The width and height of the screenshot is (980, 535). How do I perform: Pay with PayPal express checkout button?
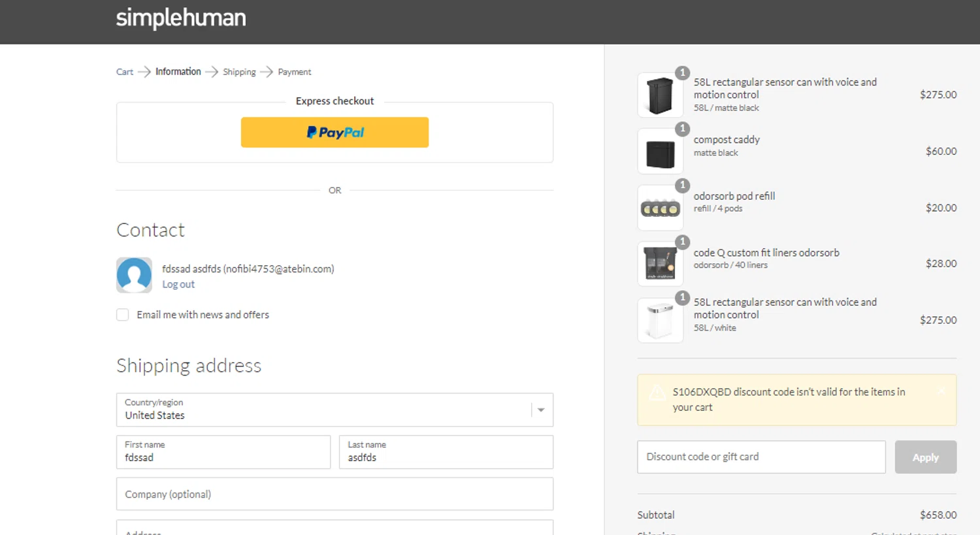click(335, 132)
